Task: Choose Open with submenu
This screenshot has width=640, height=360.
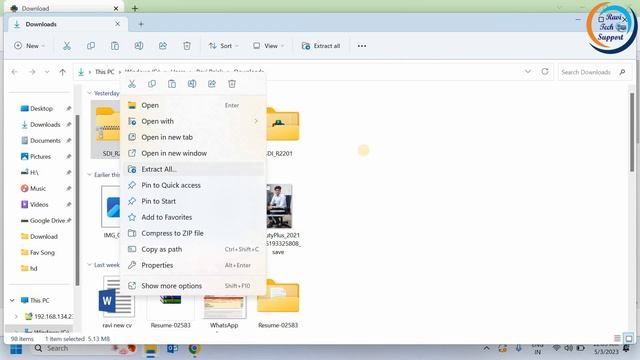Action: tap(193, 121)
